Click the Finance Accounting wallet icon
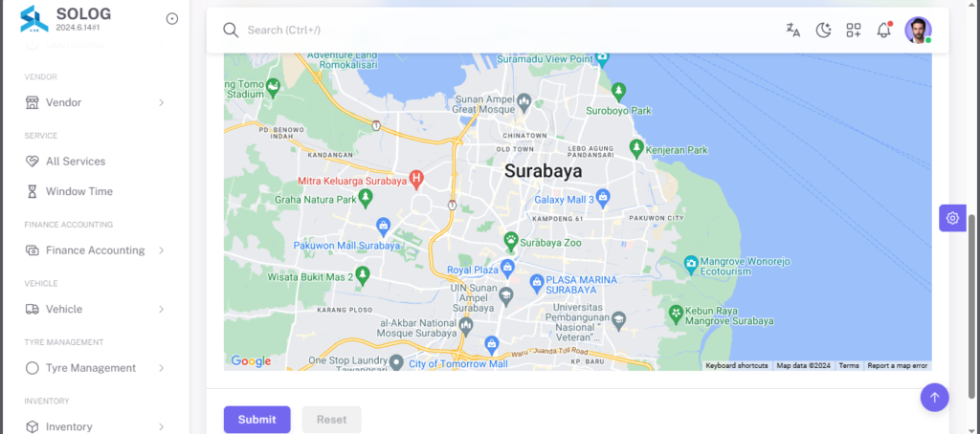Screen dimensions: 980x434 pyautogui.click(x=32, y=250)
